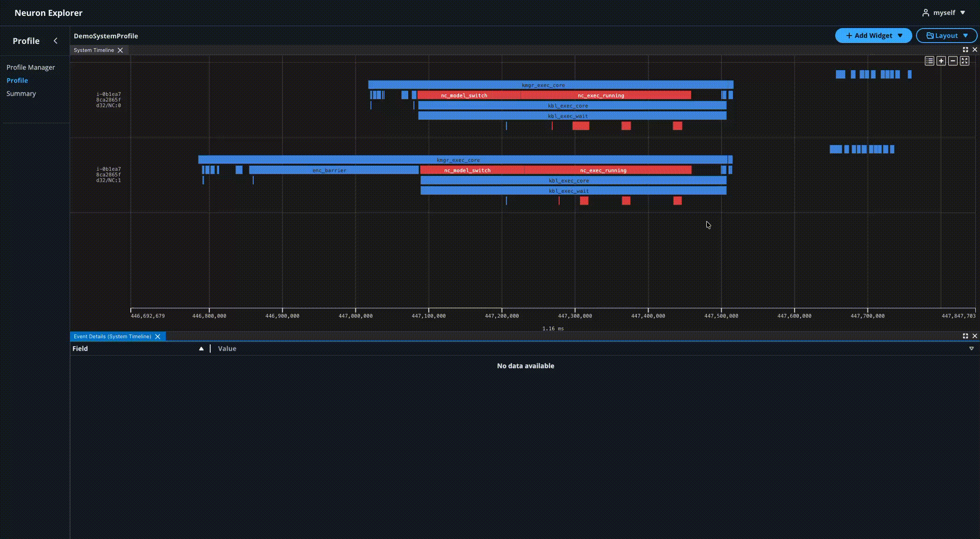This screenshot has height=539, width=980.
Task: Select the nc_model_switch event bar on NC:0
Action: 464,95
